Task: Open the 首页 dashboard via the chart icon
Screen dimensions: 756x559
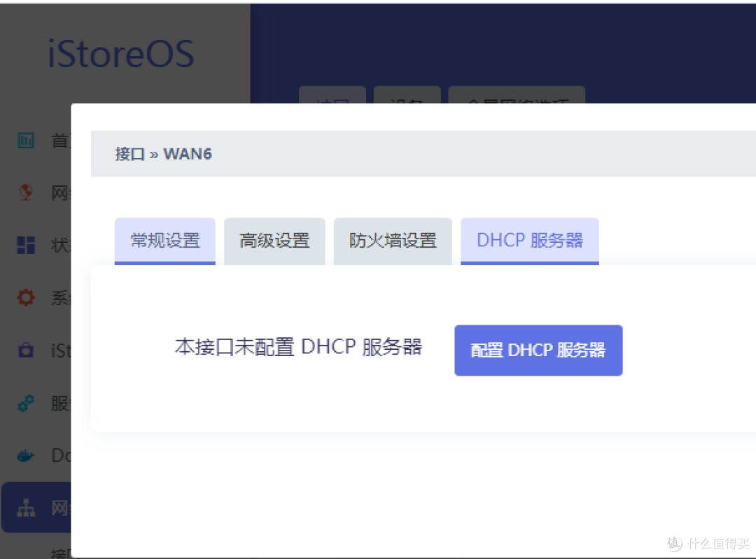Action: [26, 140]
